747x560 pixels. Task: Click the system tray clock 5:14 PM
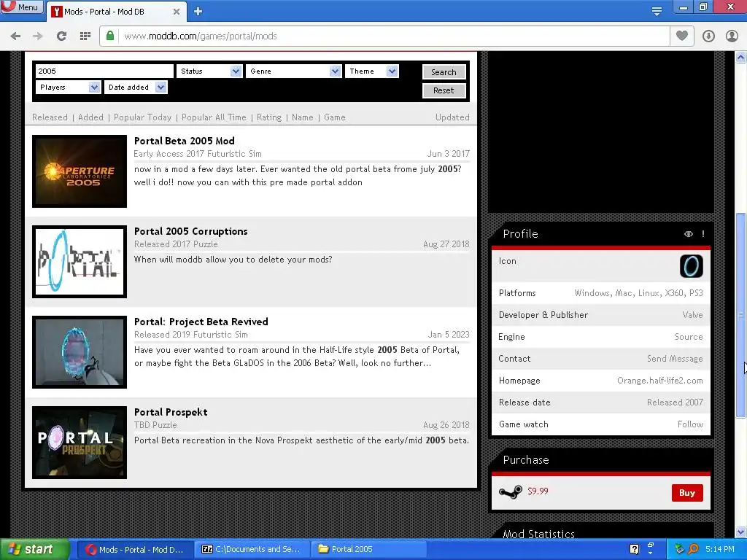tap(719, 549)
